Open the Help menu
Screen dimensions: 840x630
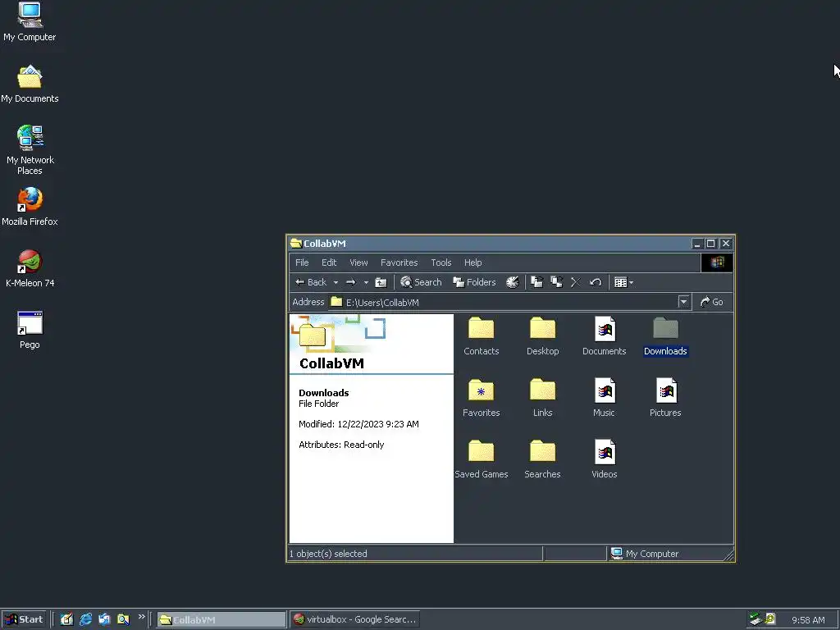coord(472,262)
